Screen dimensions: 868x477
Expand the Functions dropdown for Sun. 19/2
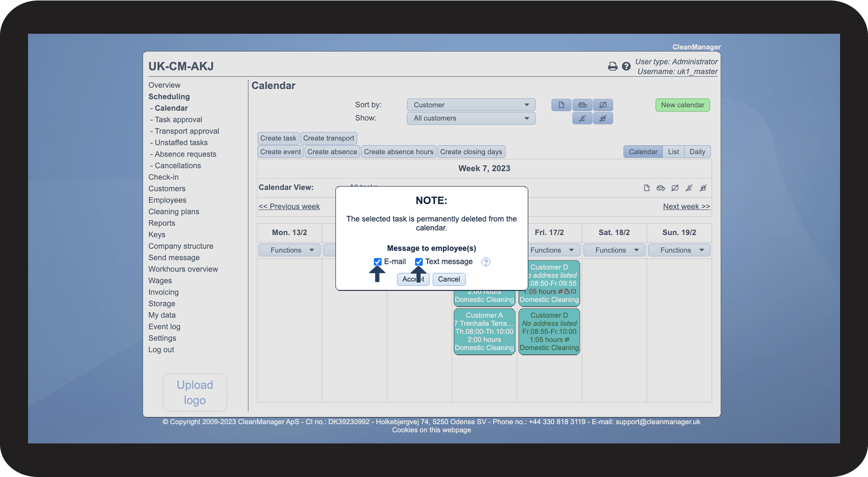[679, 250]
